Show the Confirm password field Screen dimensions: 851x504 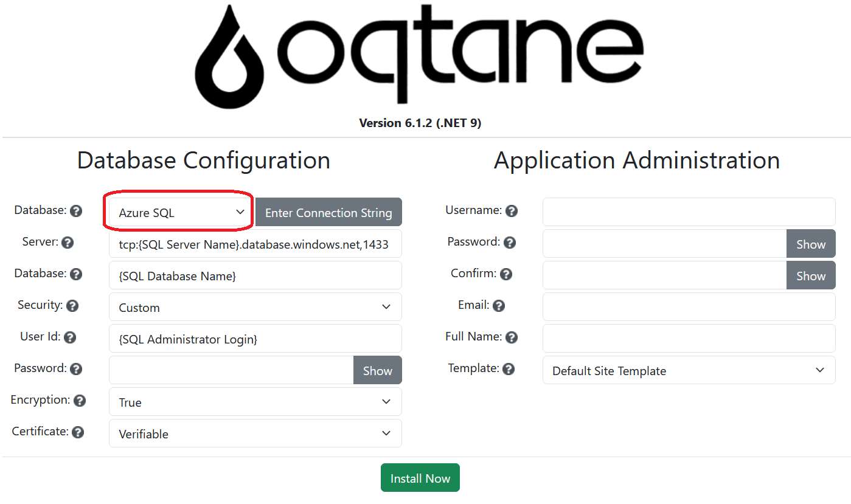pyautogui.click(x=811, y=275)
